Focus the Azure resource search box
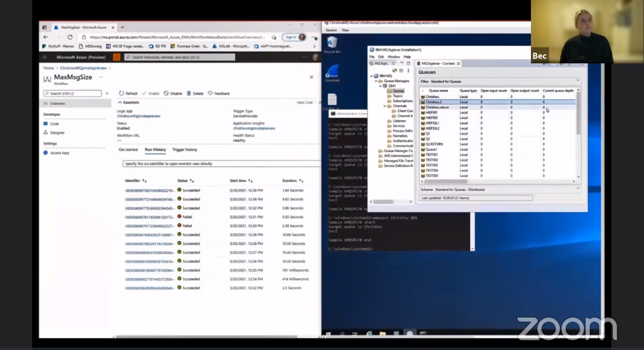This screenshot has width=644, height=350. 180,57
